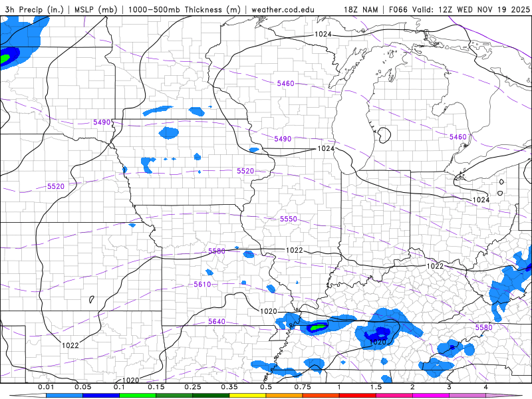Click the red 1–1.5 legend swatch
Screen dimensions: 532x399
(x=358, y=396)
